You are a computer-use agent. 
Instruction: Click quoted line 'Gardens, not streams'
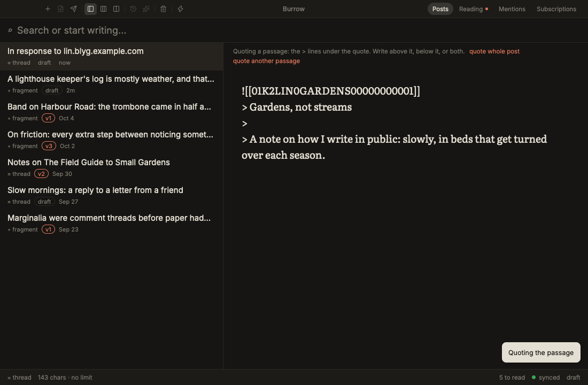(297, 107)
